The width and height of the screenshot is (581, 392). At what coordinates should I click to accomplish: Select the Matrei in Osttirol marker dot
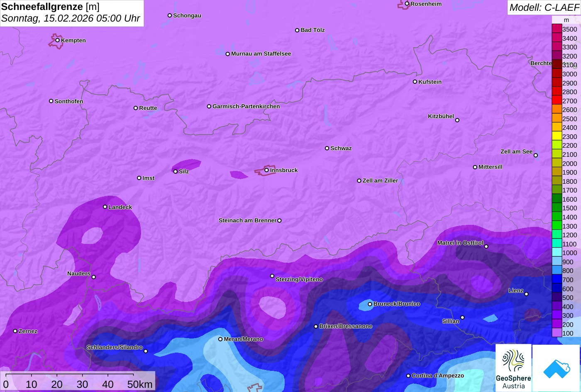tap(486, 246)
